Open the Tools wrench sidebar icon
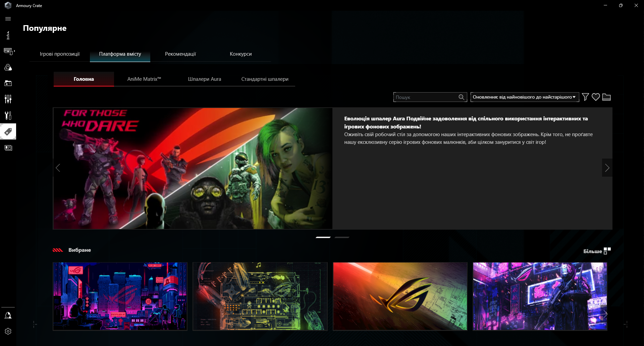Viewport: 644px width, 346px height. click(8, 115)
